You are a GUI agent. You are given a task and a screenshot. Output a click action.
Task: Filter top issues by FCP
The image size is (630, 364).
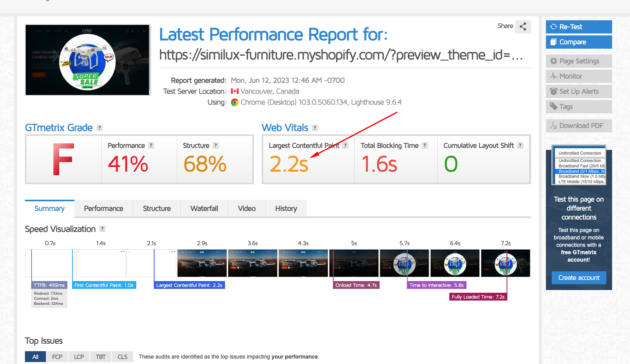coord(57,357)
